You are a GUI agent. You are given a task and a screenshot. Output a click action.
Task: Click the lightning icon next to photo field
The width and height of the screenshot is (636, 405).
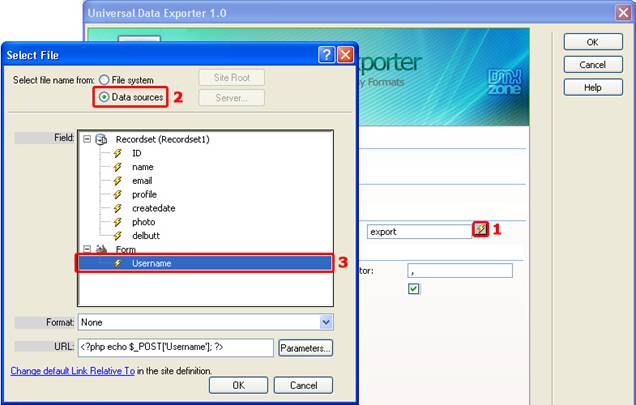pyautogui.click(x=118, y=222)
